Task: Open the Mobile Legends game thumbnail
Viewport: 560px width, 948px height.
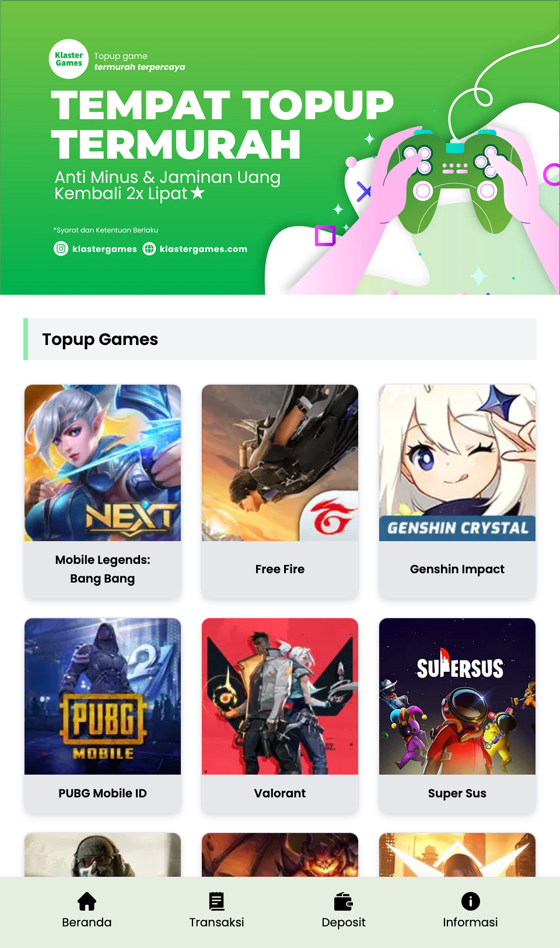Action: point(103,463)
